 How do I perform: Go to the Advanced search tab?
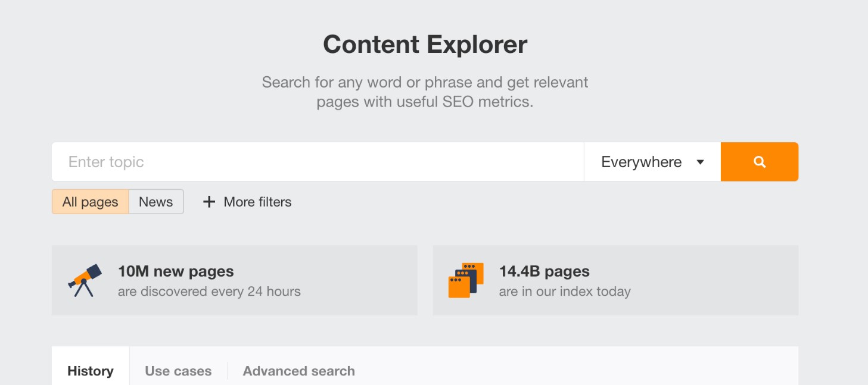(298, 371)
